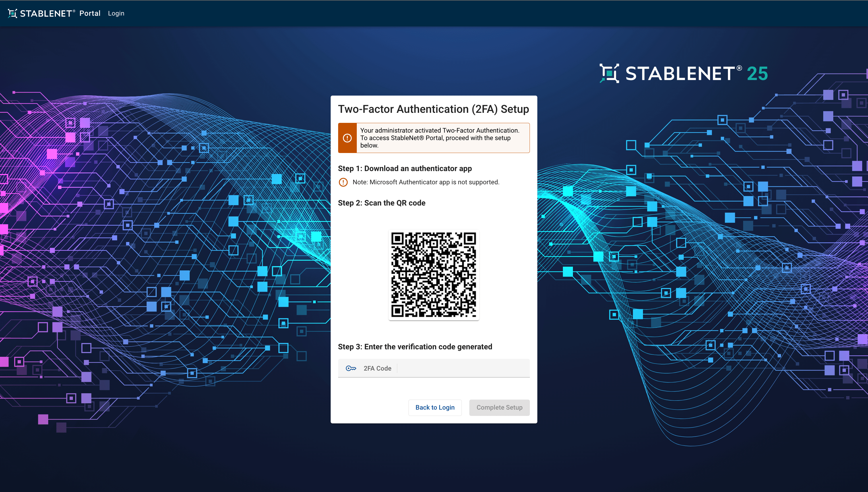Click the Two-Factor Authentication (2FA) Setup title
The width and height of the screenshot is (868, 492).
(x=433, y=109)
